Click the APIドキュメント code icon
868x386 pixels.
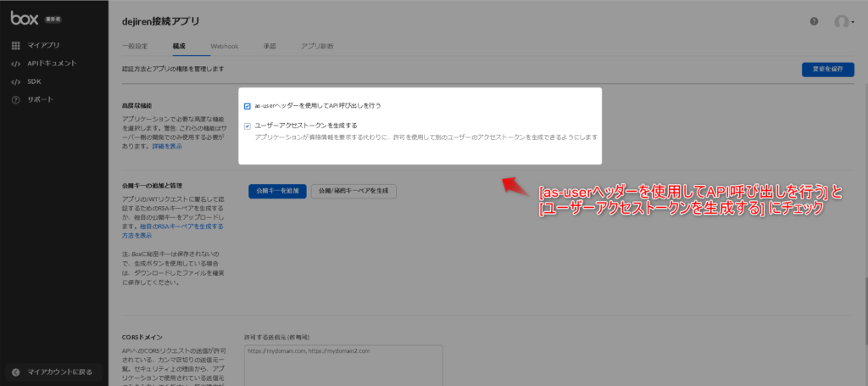[15, 64]
